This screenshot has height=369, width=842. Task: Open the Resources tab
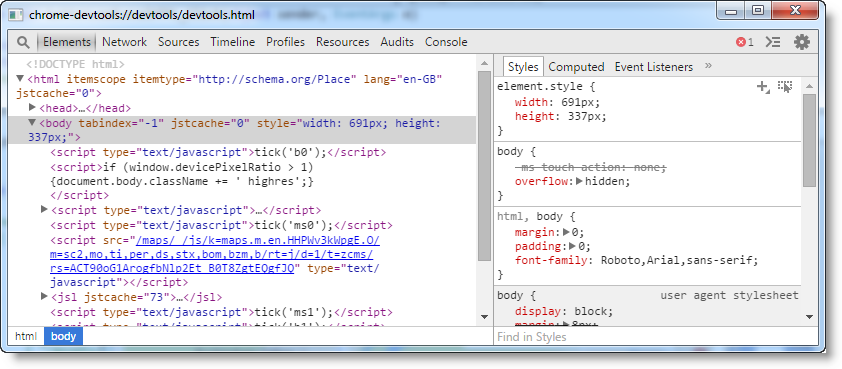tap(343, 42)
